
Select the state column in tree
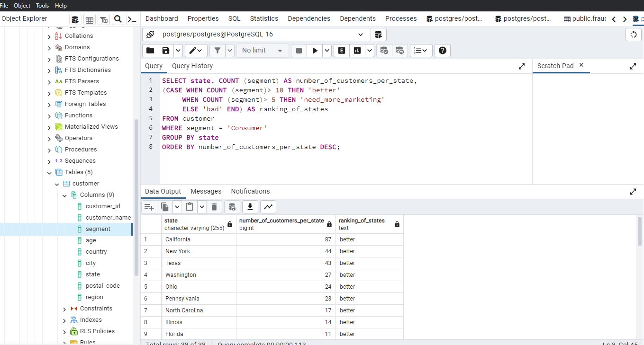(92, 274)
